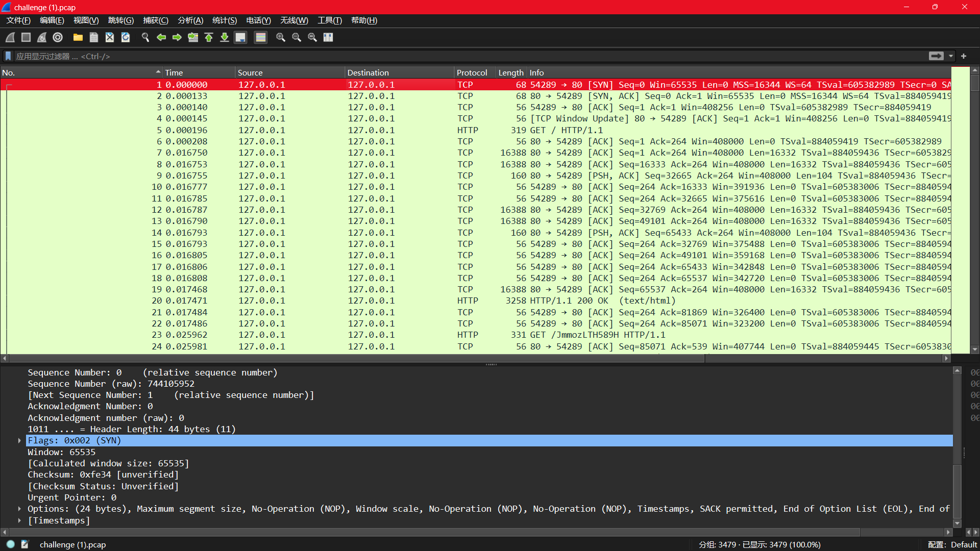
Task: Expand the Flags: 0x002 (SYN) tree item
Action: 19,440
